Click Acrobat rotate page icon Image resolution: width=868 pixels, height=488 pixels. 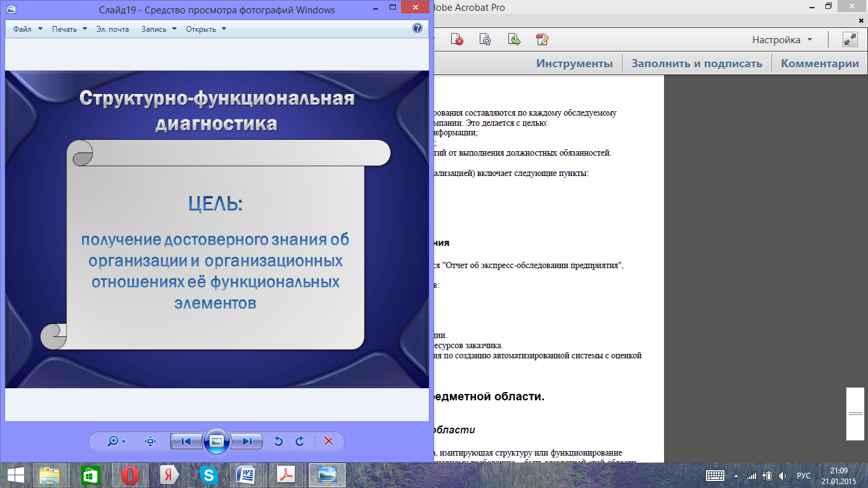tap(485, 39)
